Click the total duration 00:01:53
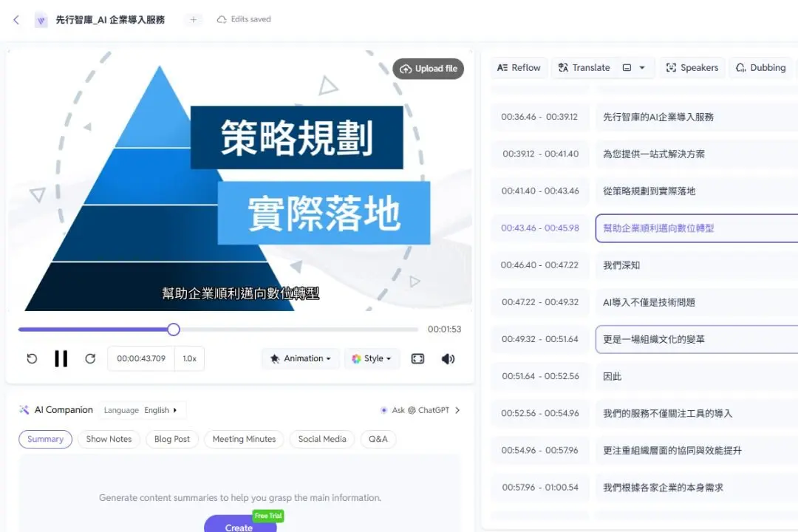The height and width of the screenshot is (532, 798). pyautogui.click(x=444, y=330)
